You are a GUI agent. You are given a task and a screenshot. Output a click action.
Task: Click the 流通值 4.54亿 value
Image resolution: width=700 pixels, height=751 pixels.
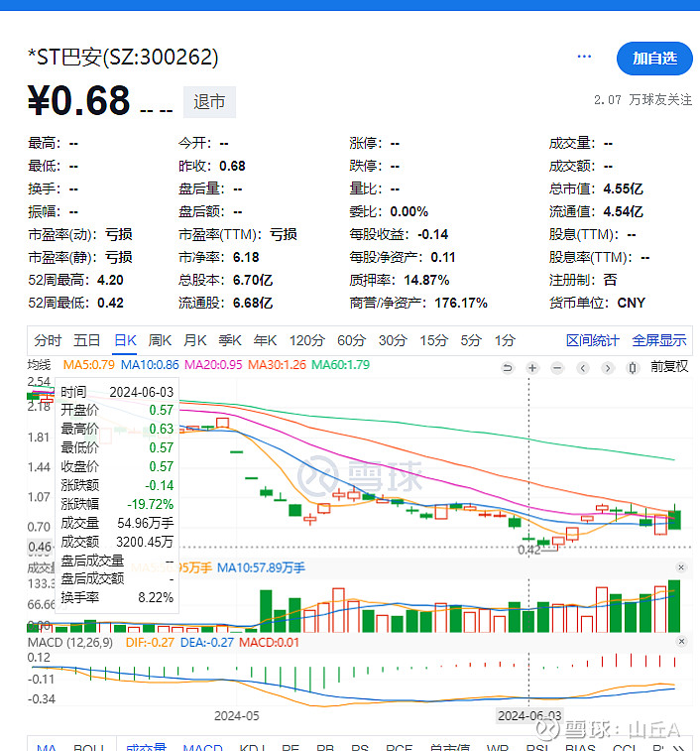(623, 211)
